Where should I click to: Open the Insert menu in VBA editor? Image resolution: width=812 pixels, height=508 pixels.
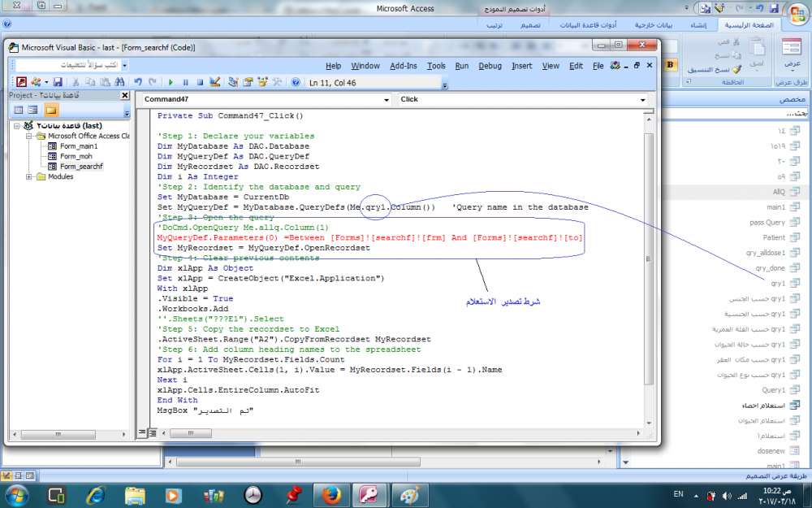coord(521,66)
